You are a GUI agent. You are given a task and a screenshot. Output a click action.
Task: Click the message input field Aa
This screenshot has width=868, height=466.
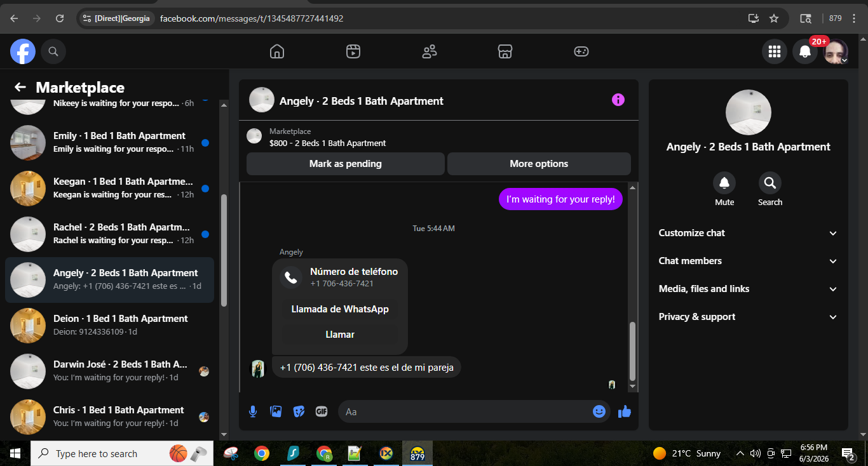[x=473, y=411]
